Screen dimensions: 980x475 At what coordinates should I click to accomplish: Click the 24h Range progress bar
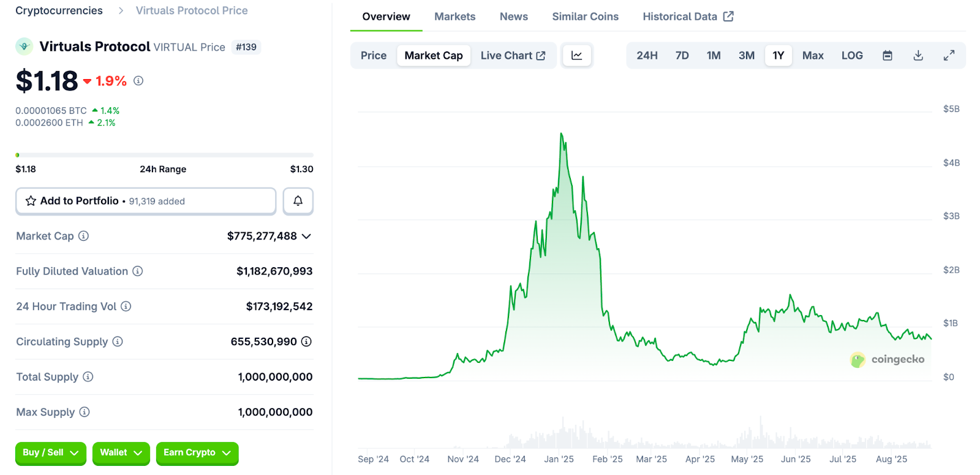pyautogui.click(x=164, y=155)
